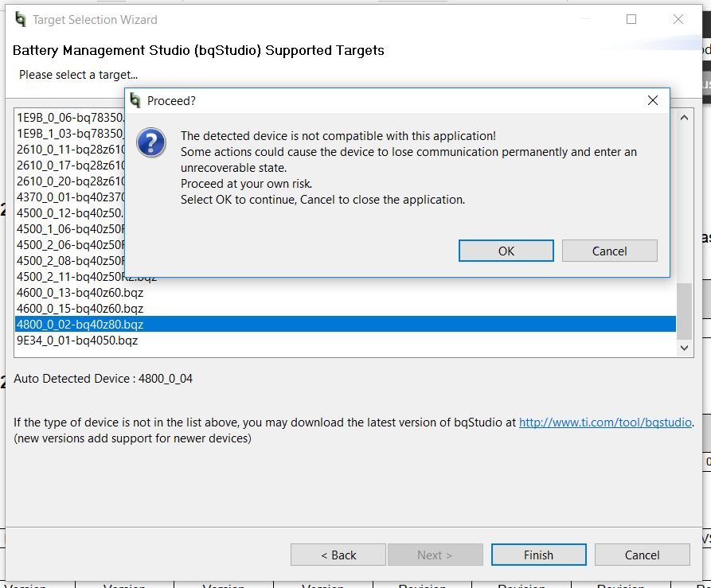
Task: Select 9E34_0_01-bq4050.bqz target
Action: (345, 341)
